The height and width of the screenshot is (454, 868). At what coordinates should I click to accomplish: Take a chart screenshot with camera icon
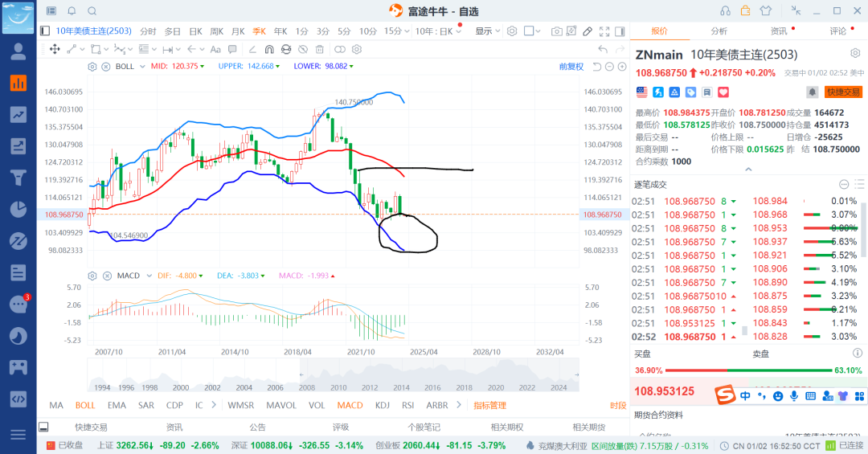coord(556,31)
